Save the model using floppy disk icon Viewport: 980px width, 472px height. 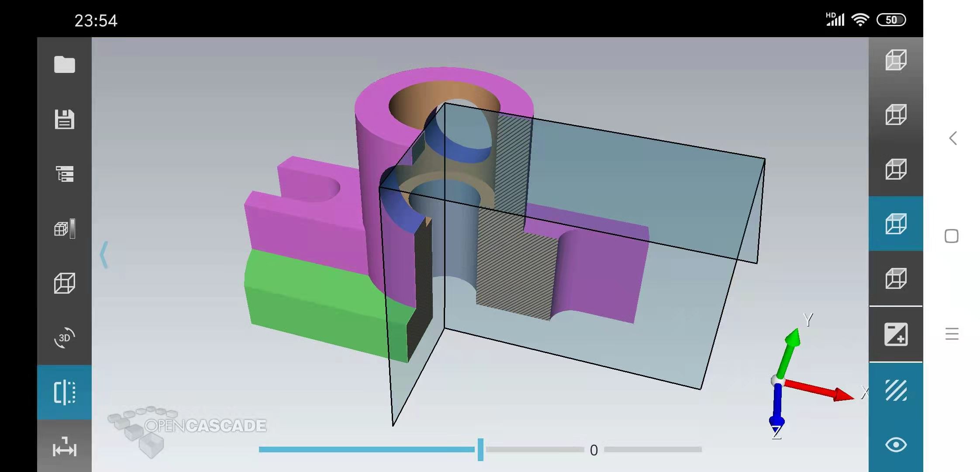coord(64,119)
